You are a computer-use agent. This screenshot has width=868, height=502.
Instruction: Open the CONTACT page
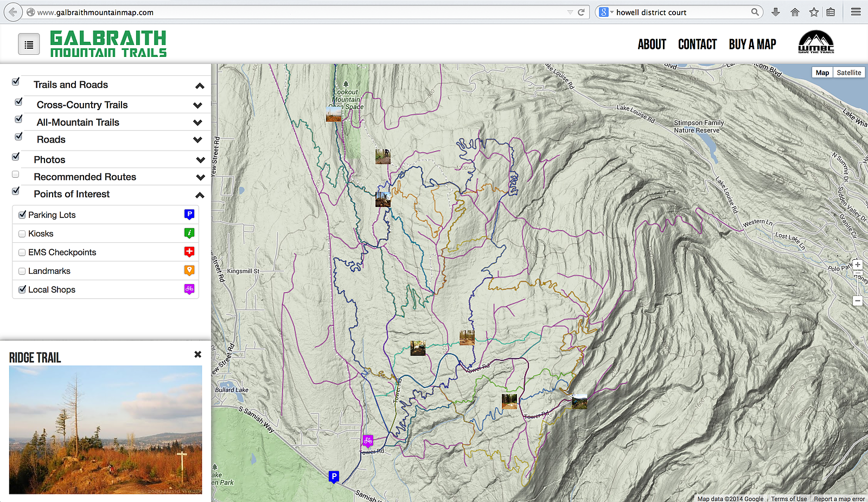pyautogui.click(x=698, y=44)
